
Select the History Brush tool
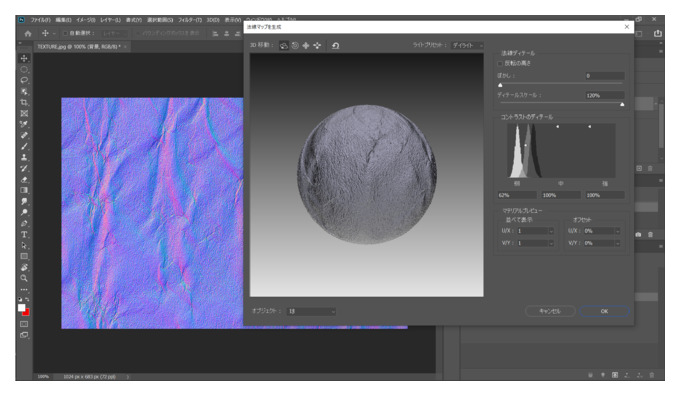click(24, 168)
